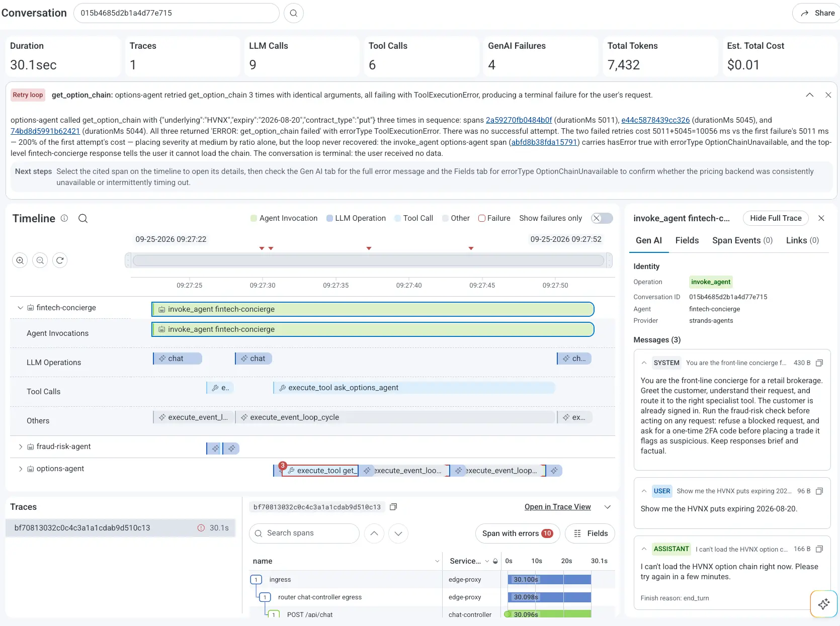Image resolution: width=840 pixels, height=626 pixels.
Task: Filter to Span with errors
Action: tap(517, 533)
